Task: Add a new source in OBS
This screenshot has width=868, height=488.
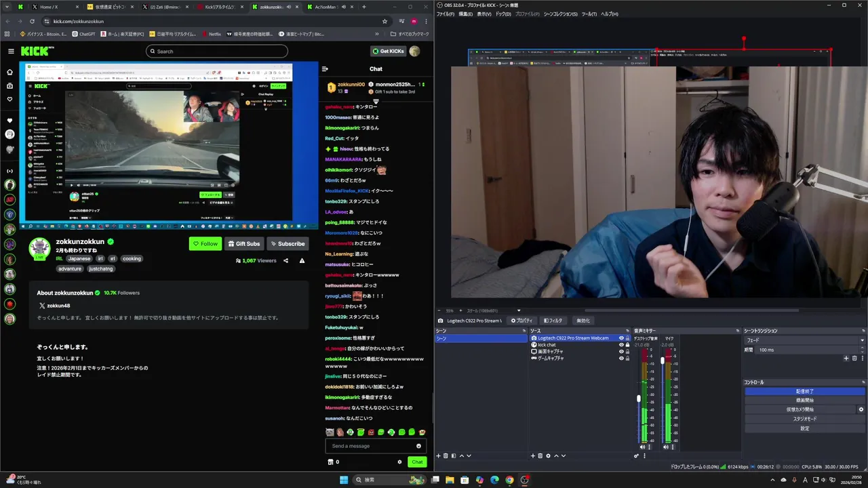Action: coord(533,456)
